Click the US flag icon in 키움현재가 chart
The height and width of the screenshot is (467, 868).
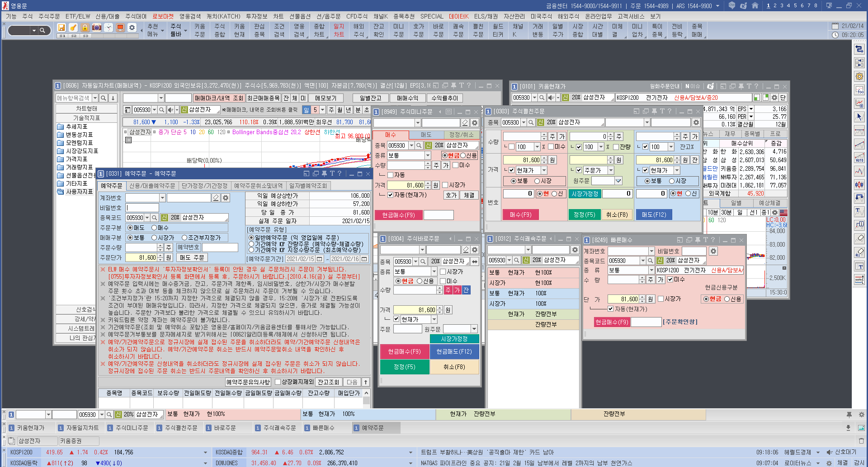click(x=783, y=212)
